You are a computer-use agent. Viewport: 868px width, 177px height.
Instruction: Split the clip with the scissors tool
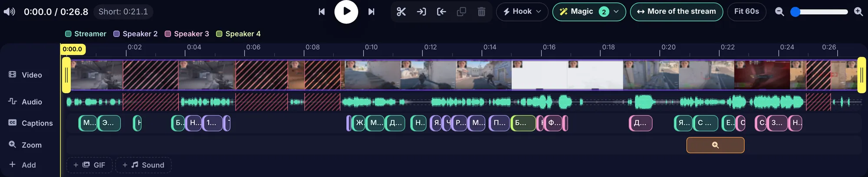tap(401, 12)
